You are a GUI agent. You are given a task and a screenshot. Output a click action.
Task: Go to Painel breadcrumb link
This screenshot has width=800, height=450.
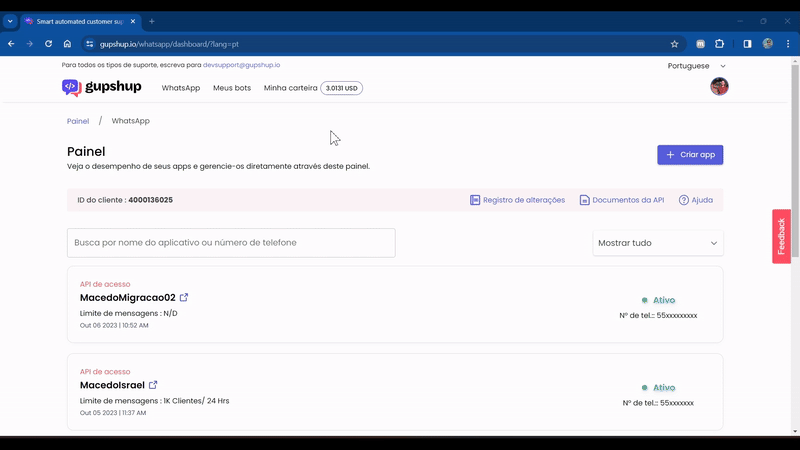tap(78, 121)
